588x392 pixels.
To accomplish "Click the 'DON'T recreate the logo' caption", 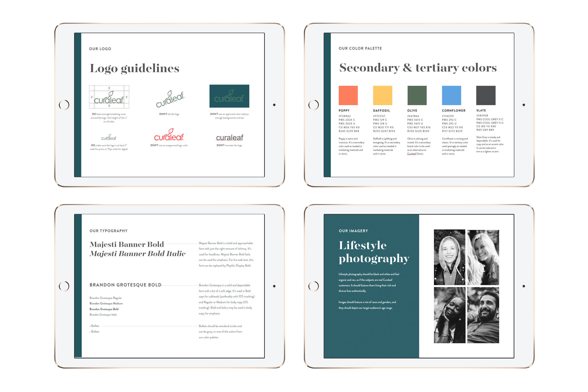I will 229,145.
